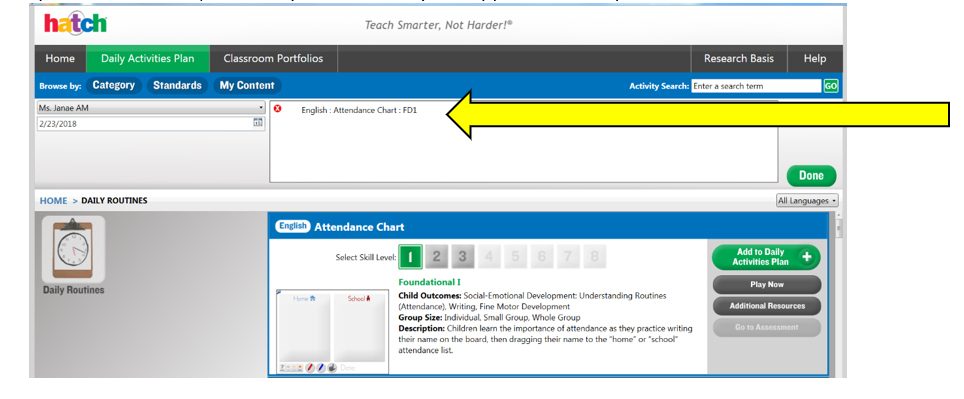964x399 pixels.
Task: Select skill level 1
Action: 410,257
